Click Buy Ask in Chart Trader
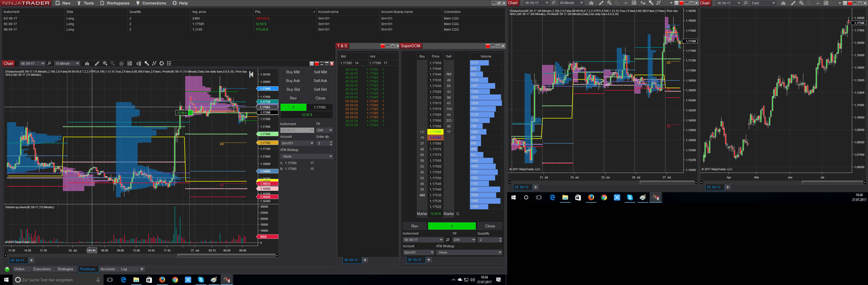Image resolution: width=868 pixels, height=285 pixels. click(293, 81)
